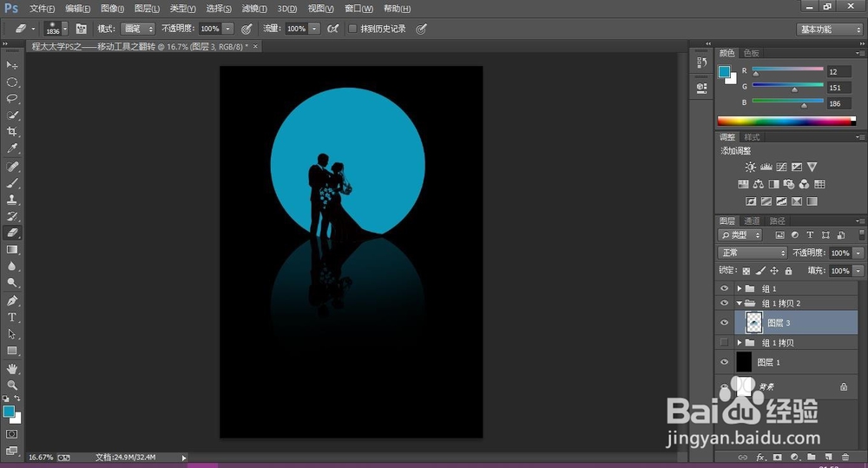Click the zoom level 16.67% field
The image size is (868, 468).
41,458
